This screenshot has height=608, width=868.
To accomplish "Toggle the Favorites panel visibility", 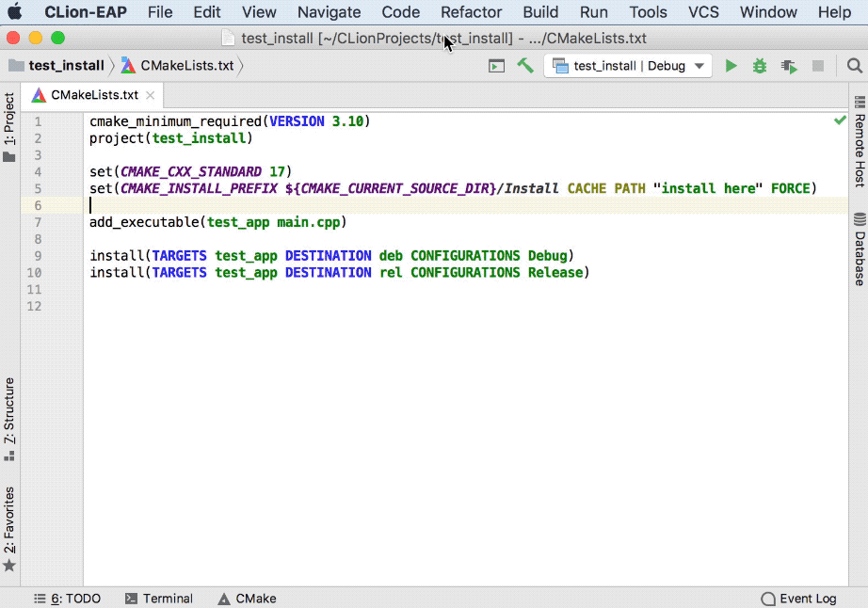I will pyautogui.click(x=9, y=519).
